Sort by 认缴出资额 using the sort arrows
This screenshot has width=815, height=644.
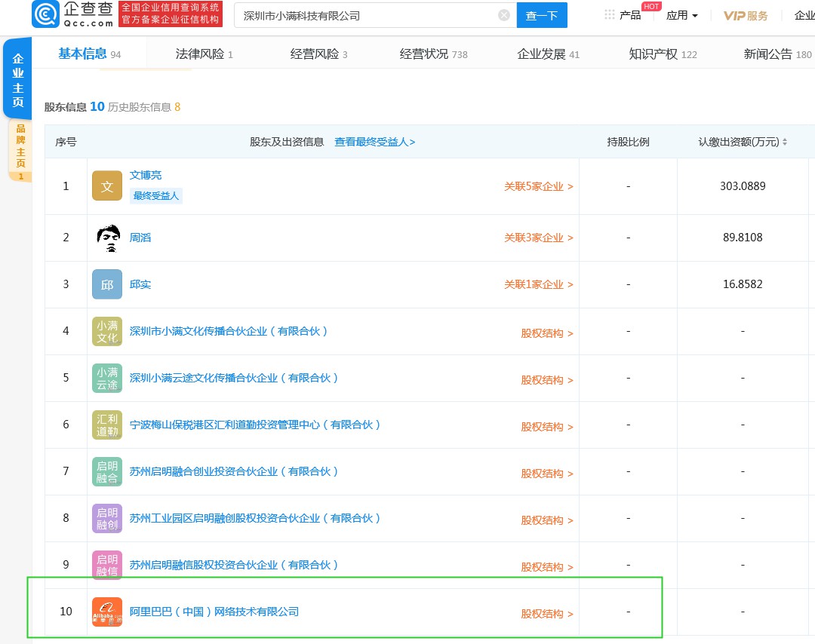(x=784, y=142)
